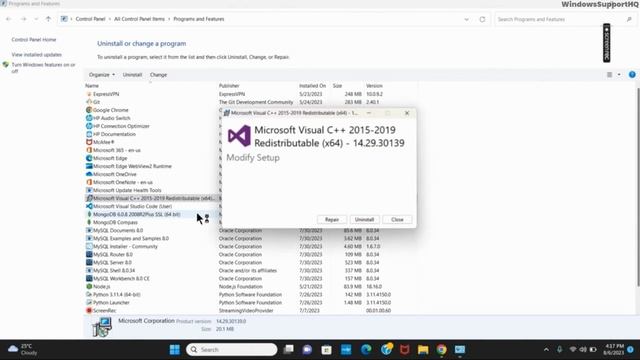
Task: Sort by Size column header
Action: tap(337, 86)
